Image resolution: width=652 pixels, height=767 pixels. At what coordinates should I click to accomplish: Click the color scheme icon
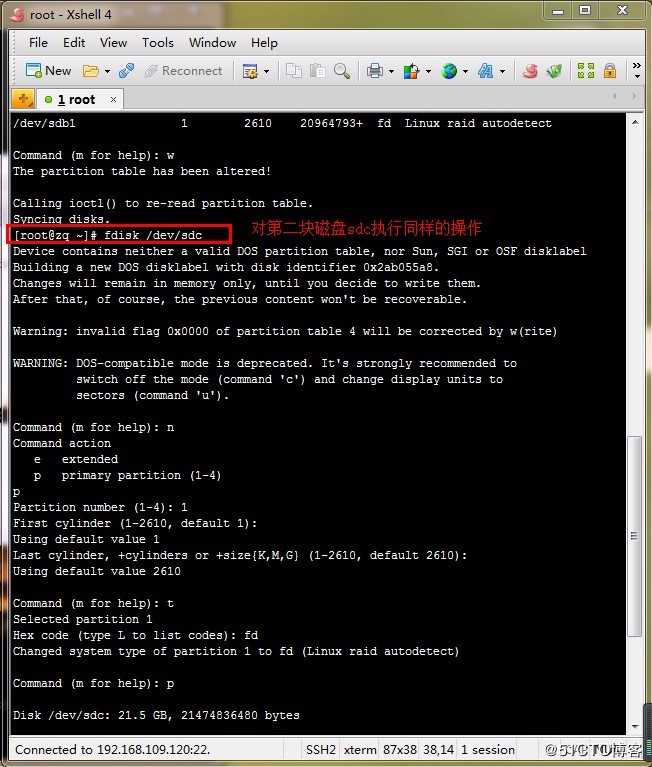coord(411,71)
